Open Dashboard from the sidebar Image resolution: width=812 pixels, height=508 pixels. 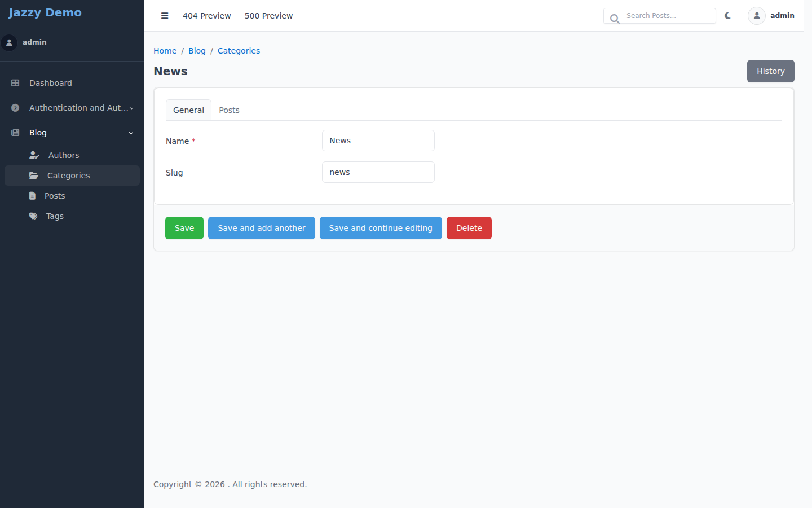[72, 83]
